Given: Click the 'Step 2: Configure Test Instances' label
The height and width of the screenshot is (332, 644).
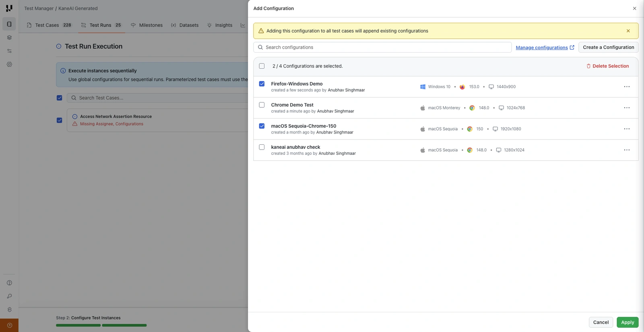Looking at the screenshot, I should point(88,318).
